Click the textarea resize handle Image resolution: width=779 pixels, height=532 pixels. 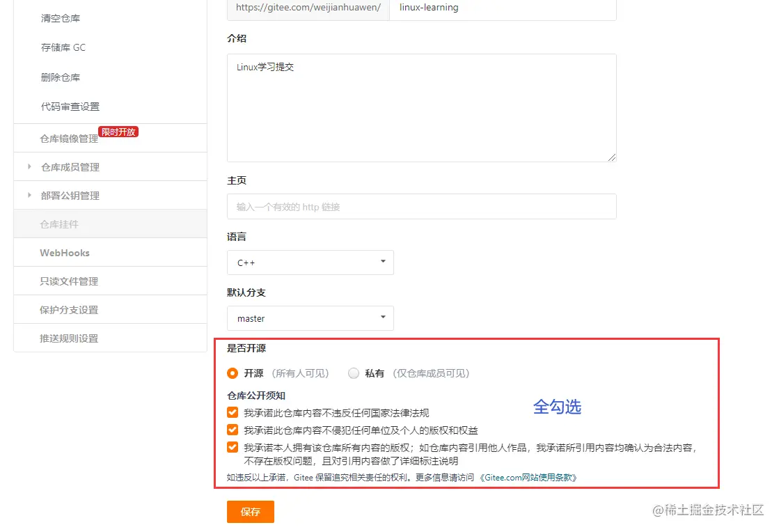coord(612,157)
